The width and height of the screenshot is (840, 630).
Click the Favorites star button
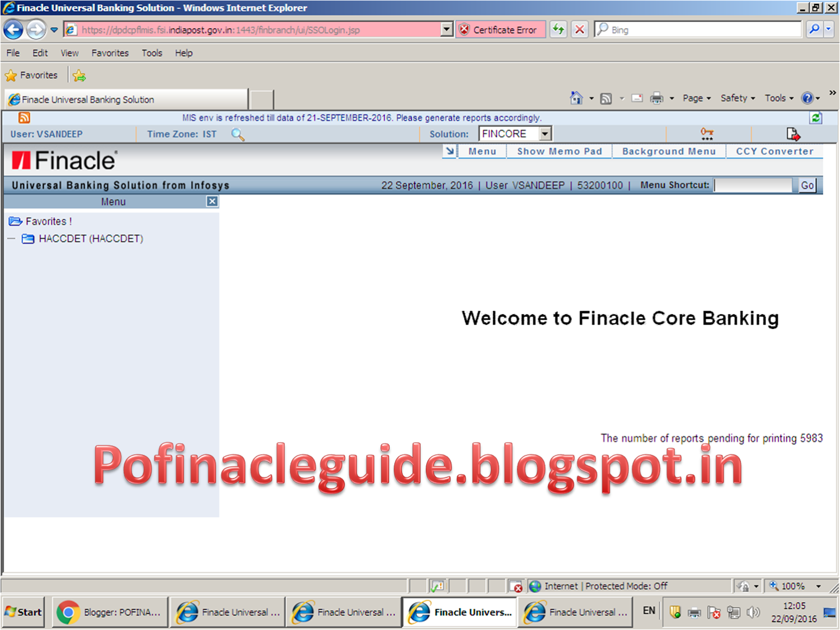tap(31, 76)
